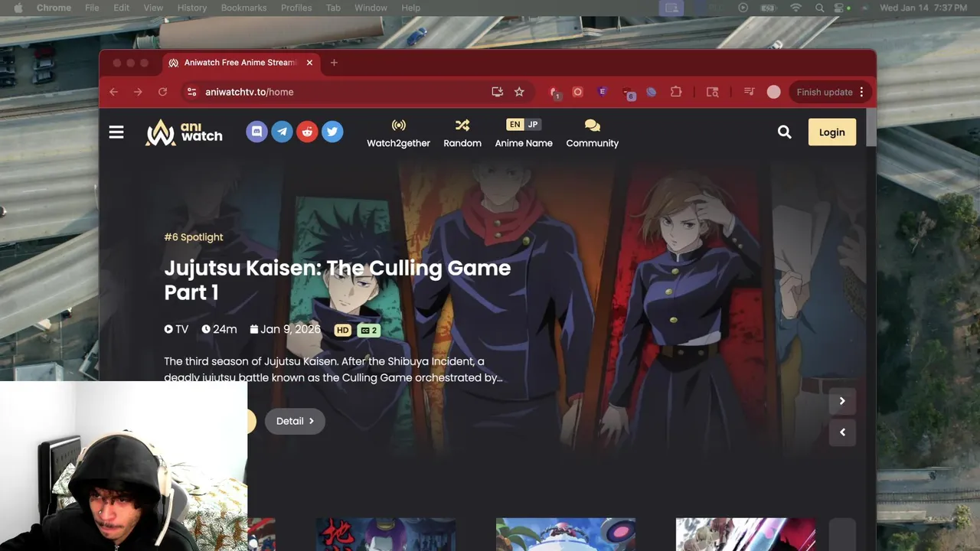Open the Chrome profile avatar
This screenshot has width=980, height=551.
coord(774,92)
